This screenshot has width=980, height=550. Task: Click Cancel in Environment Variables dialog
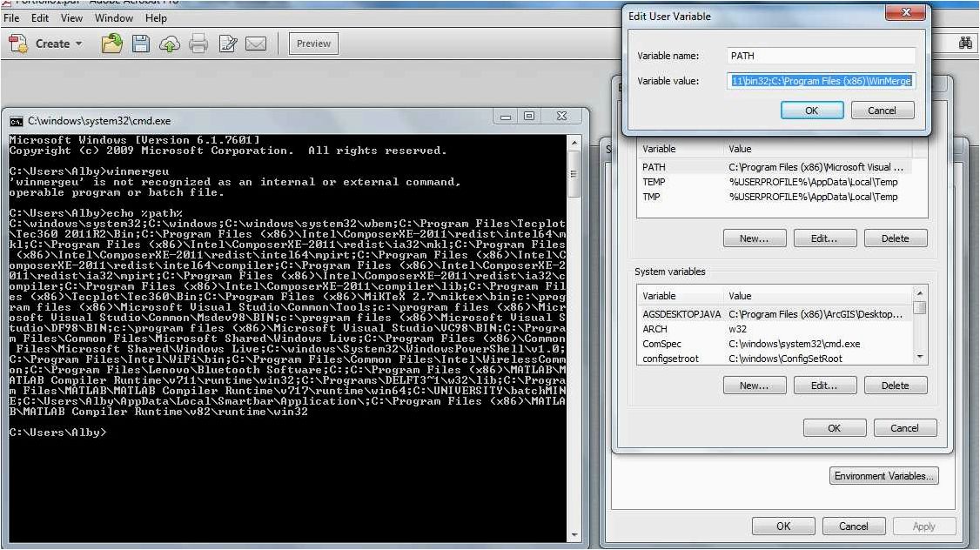904,428
